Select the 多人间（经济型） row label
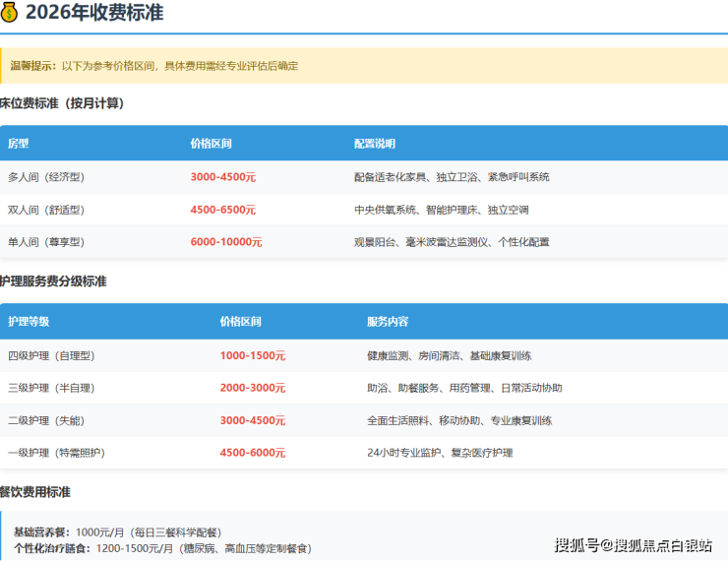 (46, 177)
